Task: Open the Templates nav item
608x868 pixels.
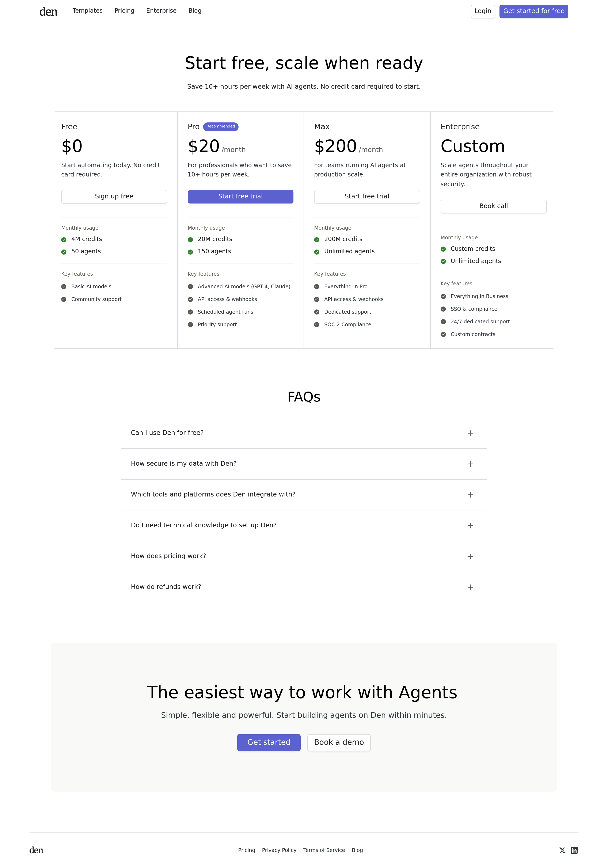Action: (87, 11)
